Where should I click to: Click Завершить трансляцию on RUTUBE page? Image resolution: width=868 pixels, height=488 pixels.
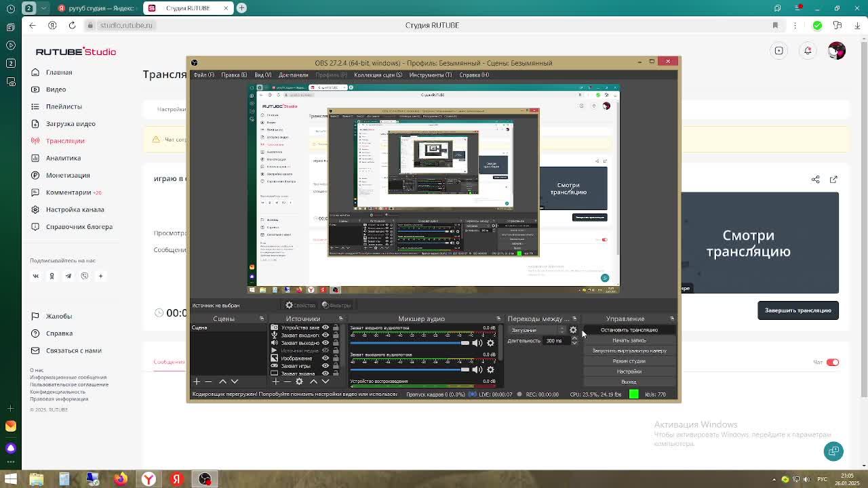tap(797, 310)
